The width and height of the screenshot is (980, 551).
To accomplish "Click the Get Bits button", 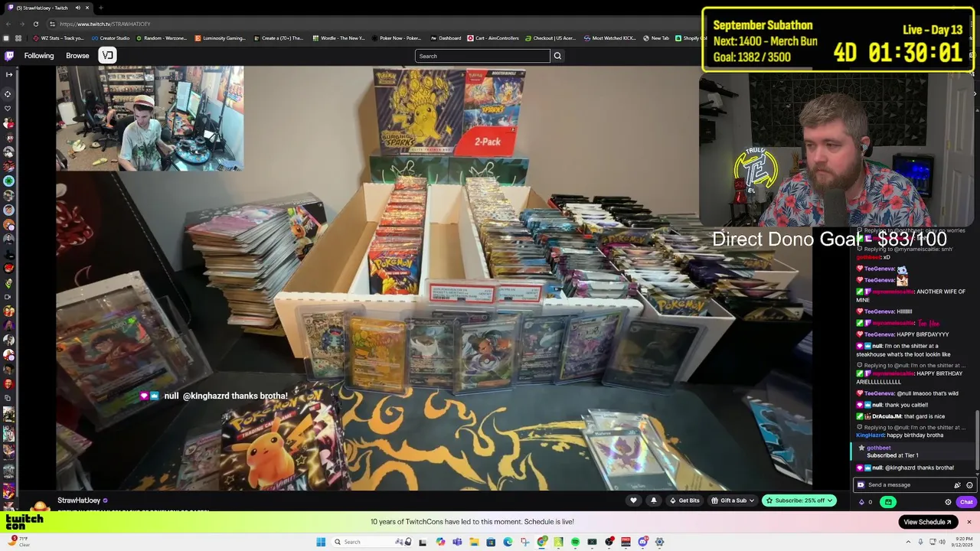I will click(684, 500).
